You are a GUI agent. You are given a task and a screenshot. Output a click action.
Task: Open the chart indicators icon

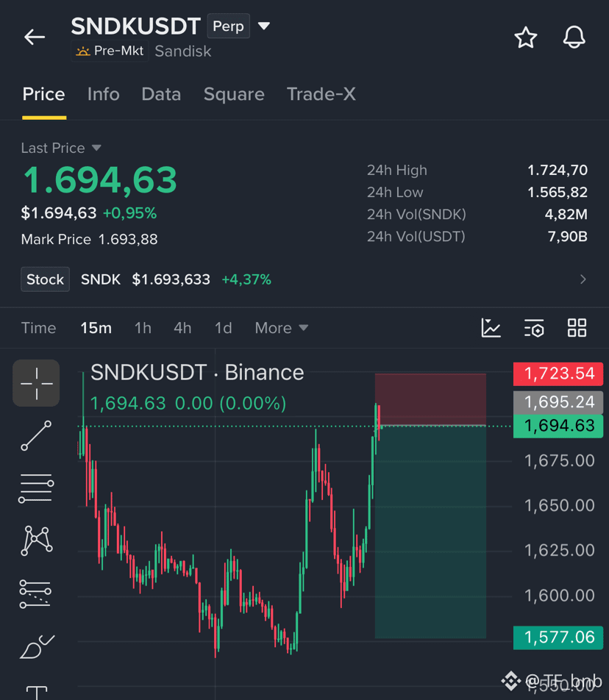click(x=491, y=328)
